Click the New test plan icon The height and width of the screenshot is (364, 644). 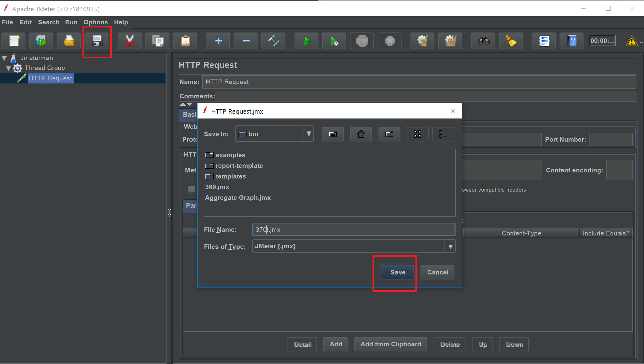(14, 41)
